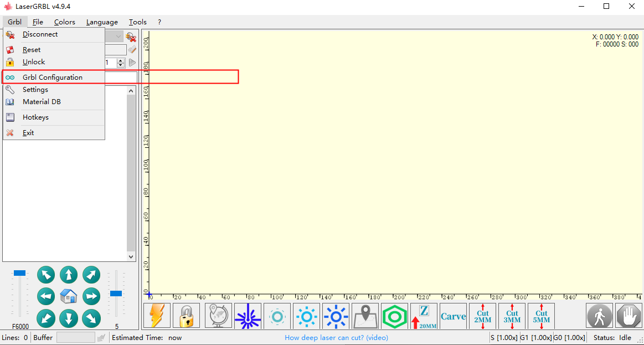Click the blue laser burst icon

coord(248,316)
